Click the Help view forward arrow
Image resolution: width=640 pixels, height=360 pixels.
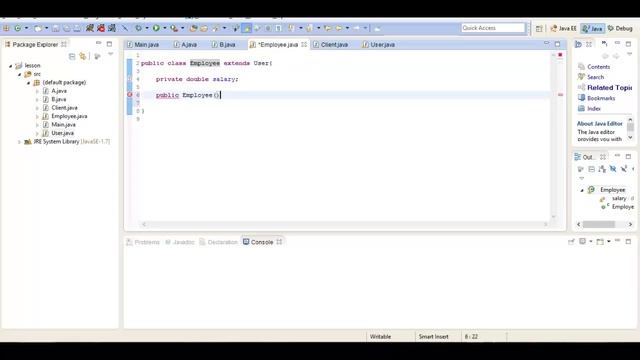(616, 56)
